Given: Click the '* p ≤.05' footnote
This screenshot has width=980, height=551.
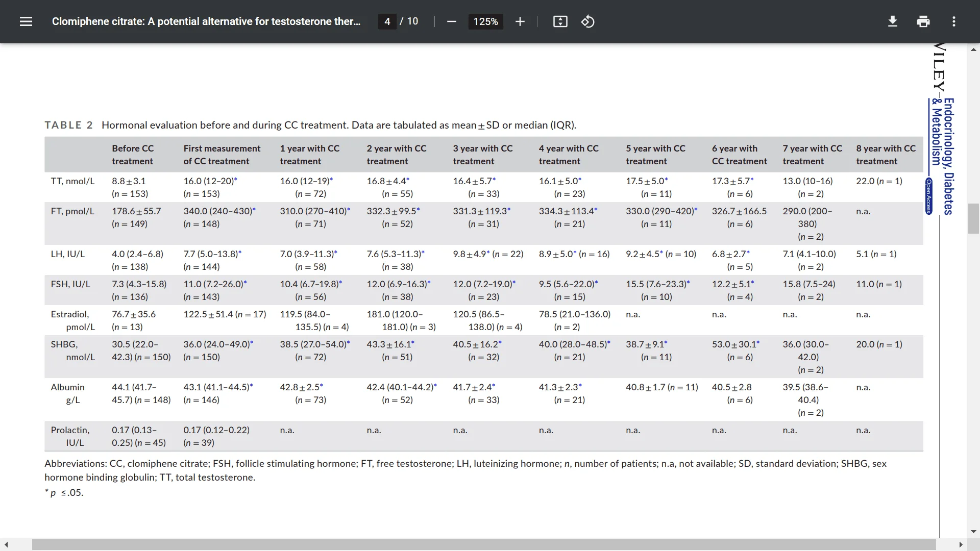Looking at the screenshot, I should pyautogui.click(x=64, y=493).
